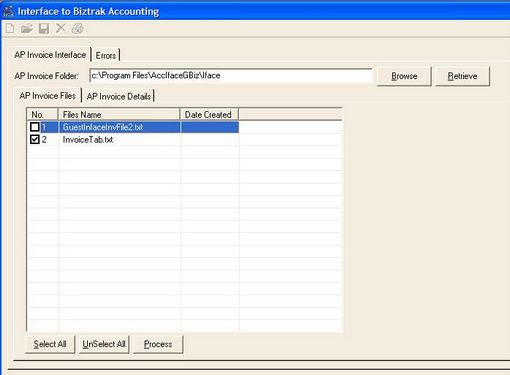Click the row number 2 cell
This screenshot has width=510, height=375.
click(44, 140)
